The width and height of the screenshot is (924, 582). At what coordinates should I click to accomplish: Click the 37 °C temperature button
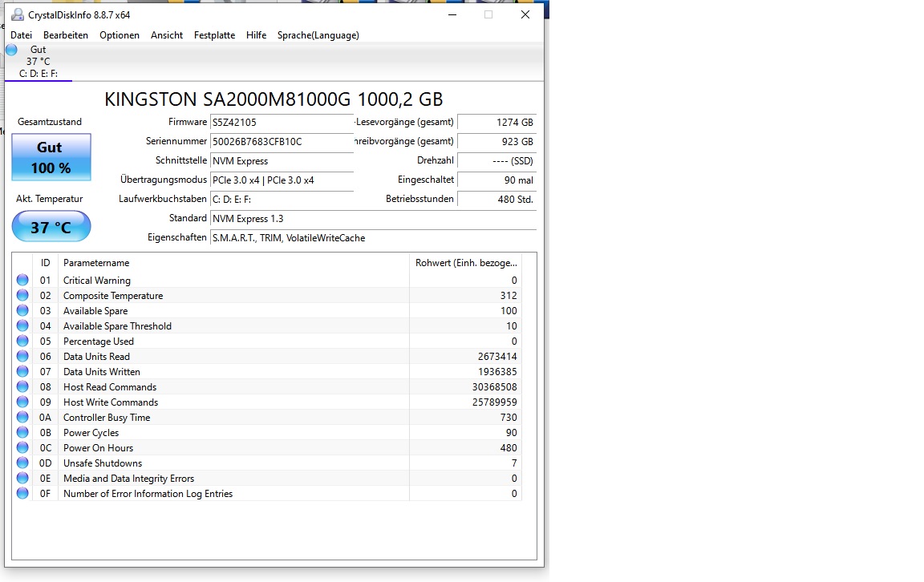(x=51, y=227)
